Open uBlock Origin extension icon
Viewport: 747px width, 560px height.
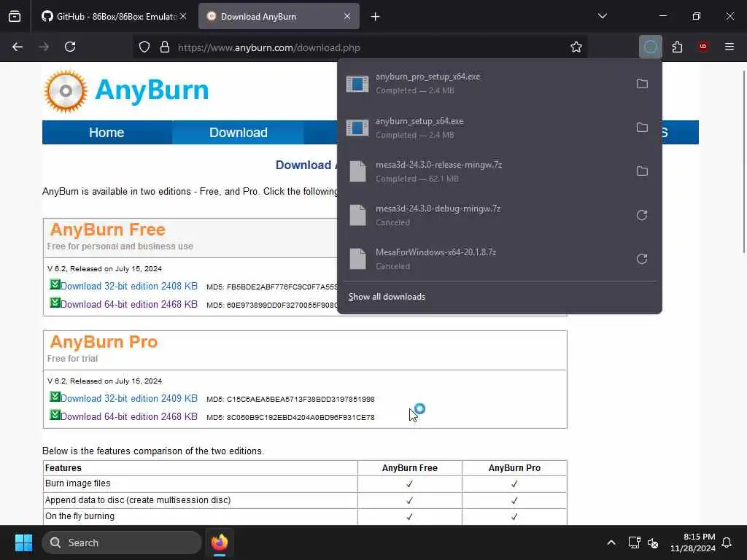(703, 47)
